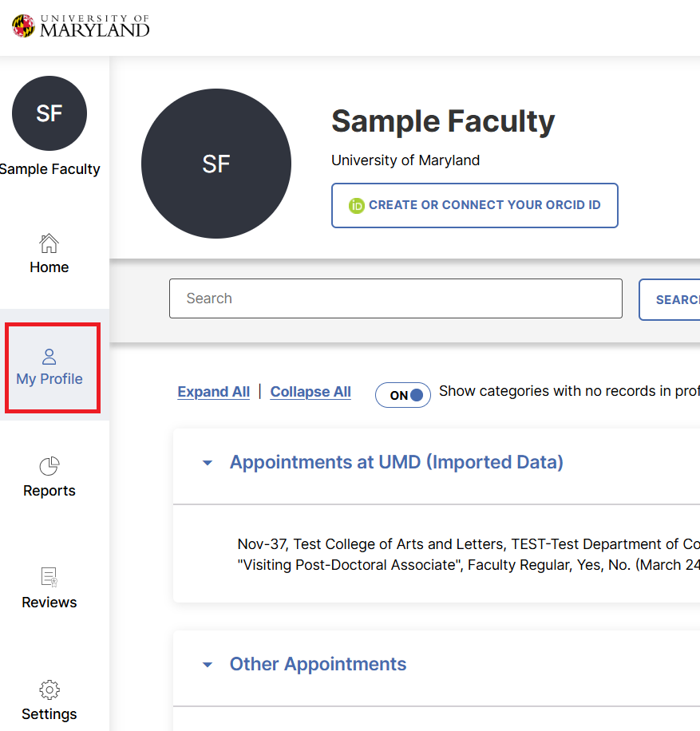The width and height of the screenshot is (700, 731).
Task: Click the Search button
Action: 670,300
